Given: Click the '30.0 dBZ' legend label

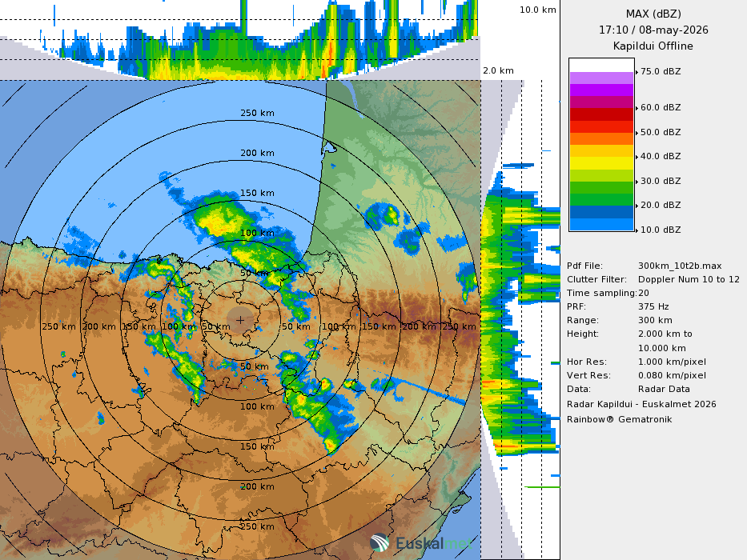Looking at the screenshot, I should coord(661,181).
